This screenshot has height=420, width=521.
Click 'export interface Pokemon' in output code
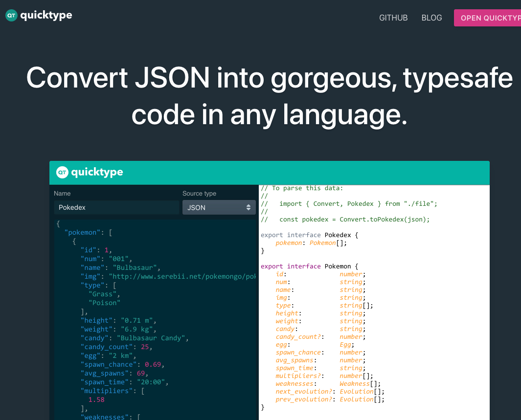tap(309, 266)
